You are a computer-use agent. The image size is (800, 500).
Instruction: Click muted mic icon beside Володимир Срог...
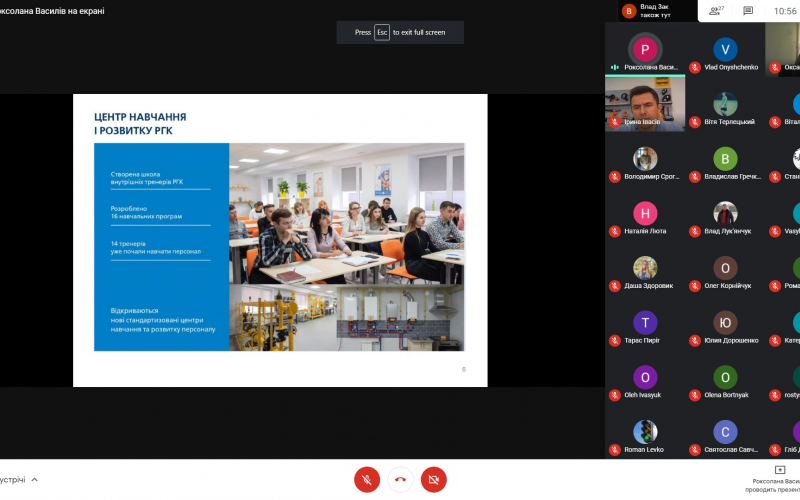[614, 177]
